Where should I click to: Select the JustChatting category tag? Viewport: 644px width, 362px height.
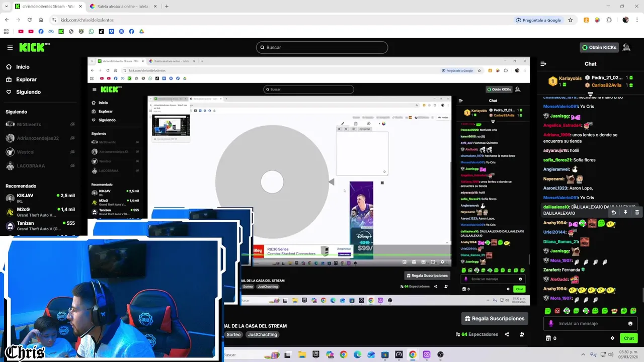(x=262, y=334)
